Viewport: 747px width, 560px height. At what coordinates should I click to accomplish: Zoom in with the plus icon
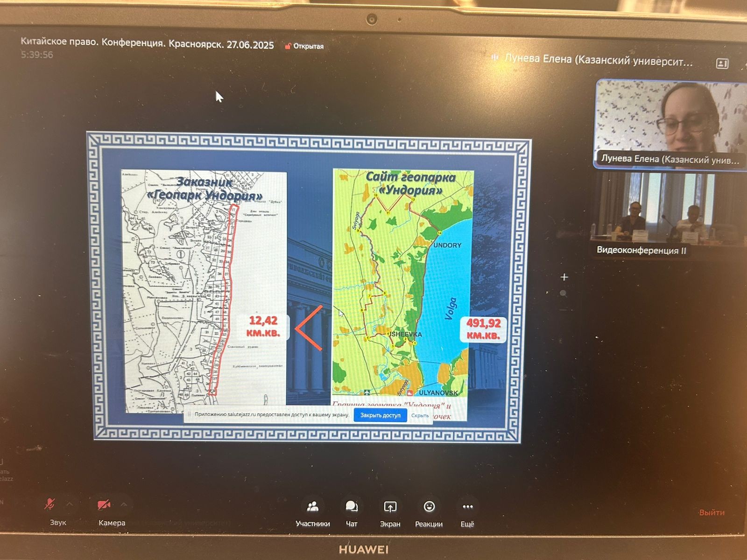[x=564, y=277]
